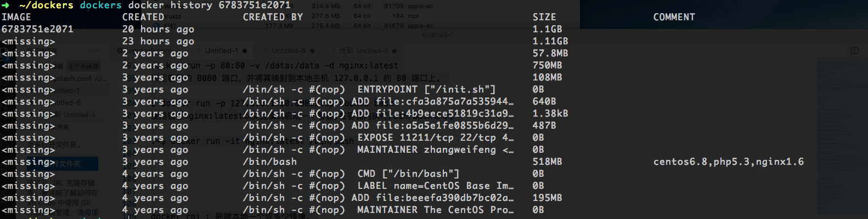Click the image ID 6783751e2071 in the first row

37,29
